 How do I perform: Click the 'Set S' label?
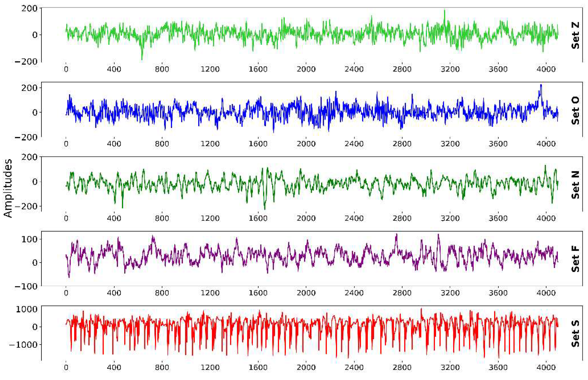[x=575, y=334]
